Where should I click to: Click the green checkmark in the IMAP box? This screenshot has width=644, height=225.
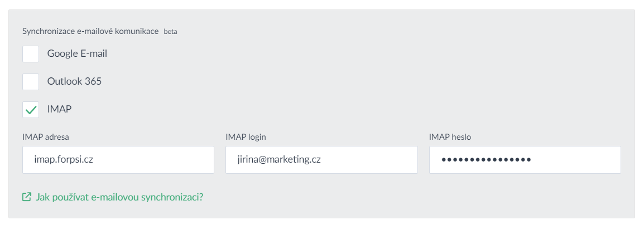31,110
